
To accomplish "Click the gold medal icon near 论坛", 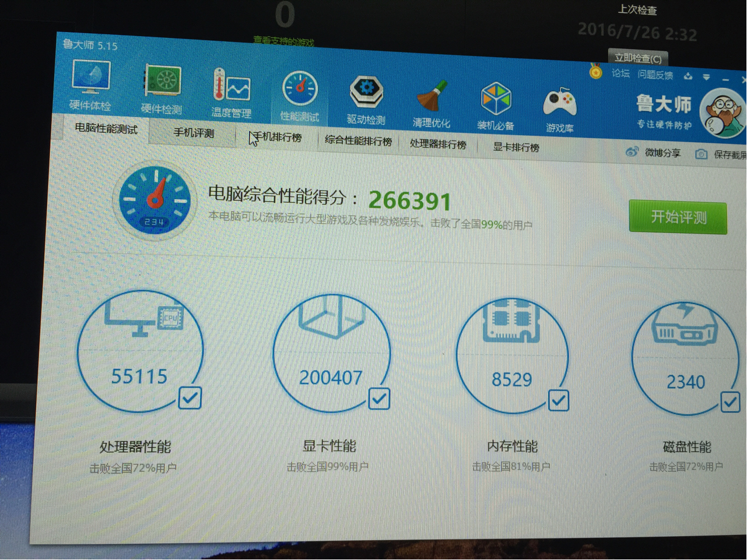I will tap(595, 71).
